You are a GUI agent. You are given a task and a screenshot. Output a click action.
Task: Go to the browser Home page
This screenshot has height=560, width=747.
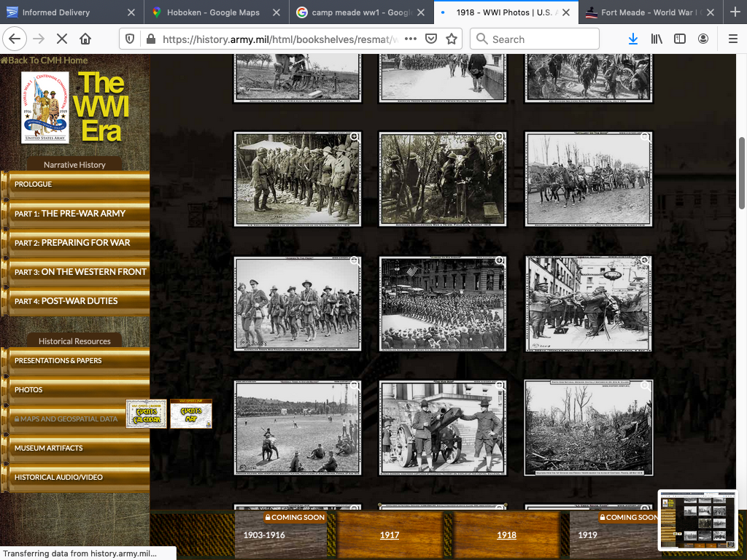click(85, 39)
